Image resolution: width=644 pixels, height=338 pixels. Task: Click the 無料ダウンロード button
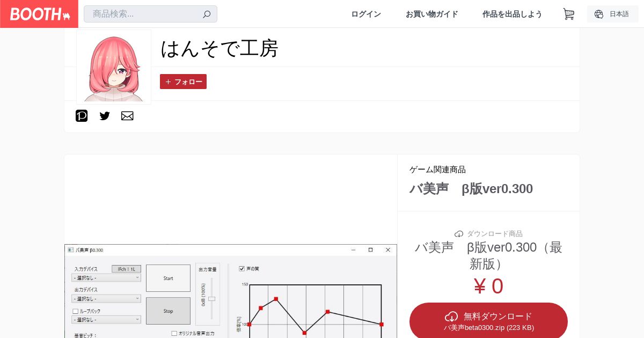click(x=488, y=321)
